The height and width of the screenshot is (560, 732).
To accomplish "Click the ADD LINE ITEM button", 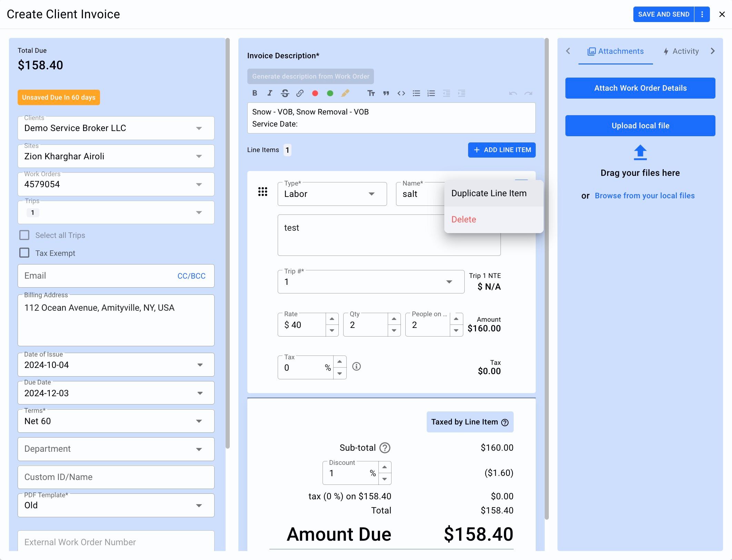I will coord(502,150).
